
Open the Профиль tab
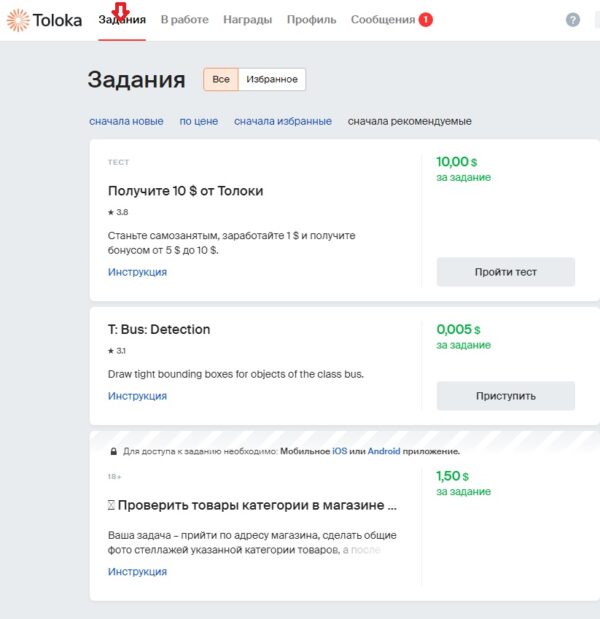(311, 20)
